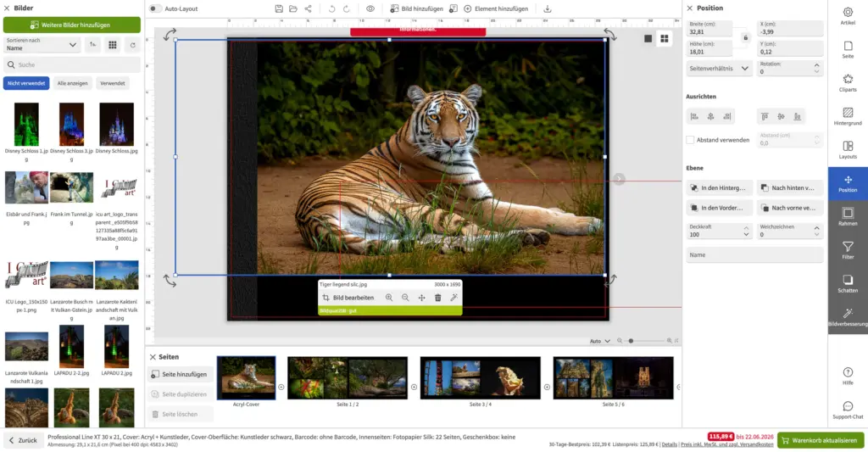Viewport: 868px width, 452px height.
Task: Open project via the folder icon
Action: click(x=293, y=8)
